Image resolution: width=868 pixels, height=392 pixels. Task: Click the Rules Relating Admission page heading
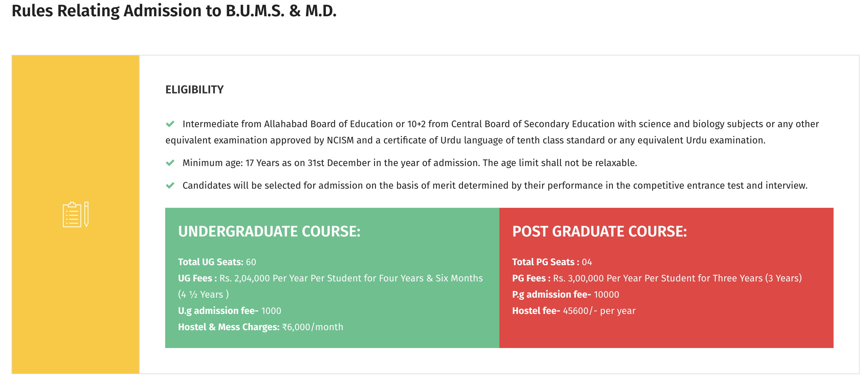click(x=174, y=11)
